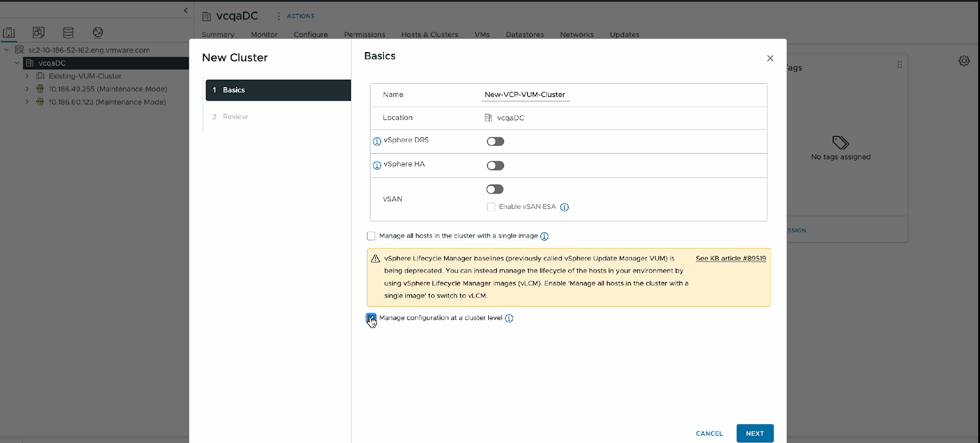Expand the 10.186.49.255 host node
The image size is (980, 443).
(27, 89)
